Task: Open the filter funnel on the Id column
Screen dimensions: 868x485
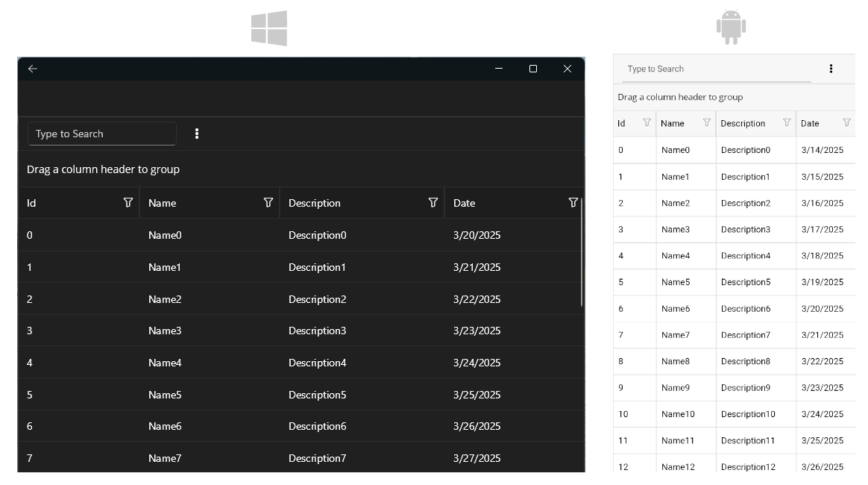Action: click(x=128, y=202)
